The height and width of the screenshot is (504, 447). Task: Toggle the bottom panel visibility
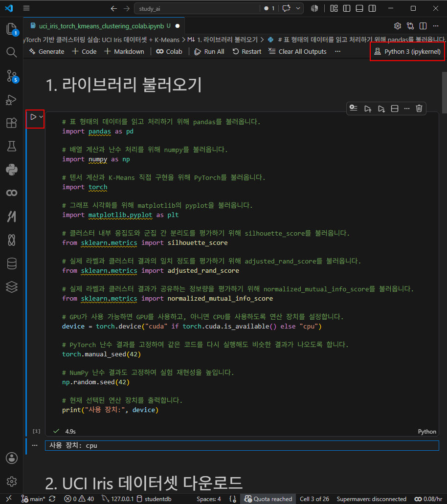click(359, 8)
